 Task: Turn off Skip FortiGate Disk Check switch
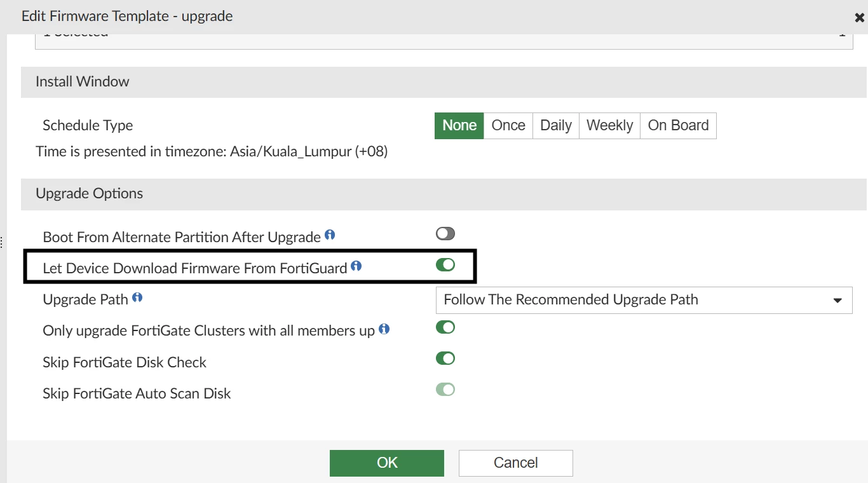click(445, 358)
